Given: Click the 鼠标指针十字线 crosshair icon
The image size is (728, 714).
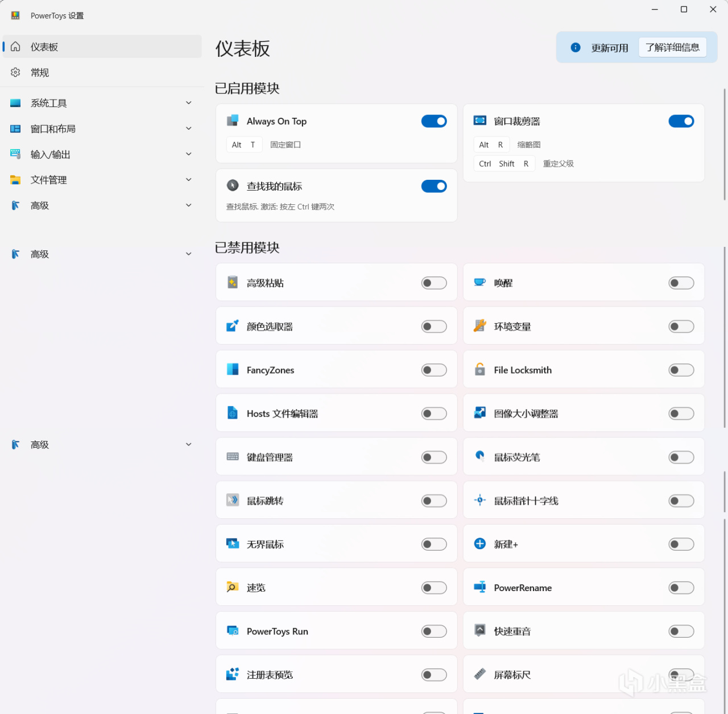Looking at the screenshot, I should (480, 500).
